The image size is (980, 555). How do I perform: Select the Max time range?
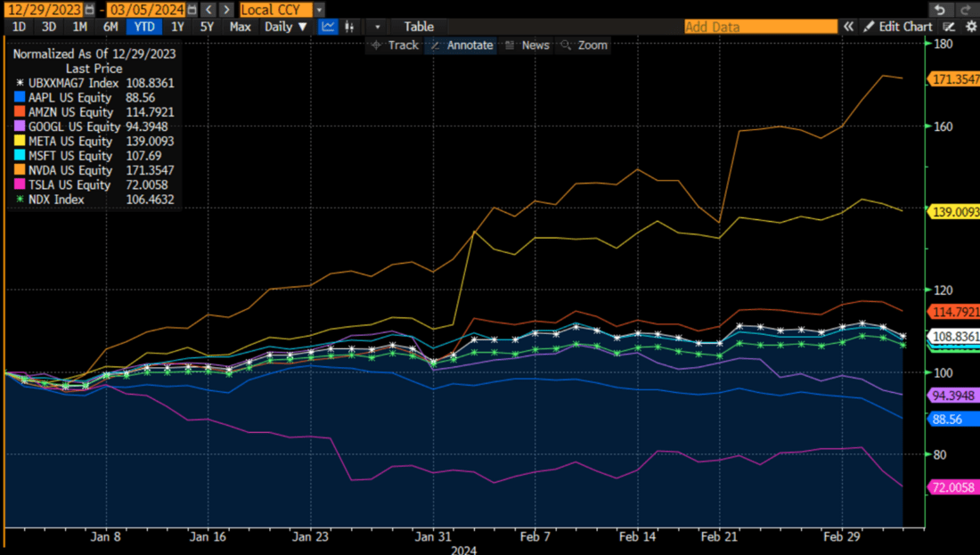pos(239,27)
